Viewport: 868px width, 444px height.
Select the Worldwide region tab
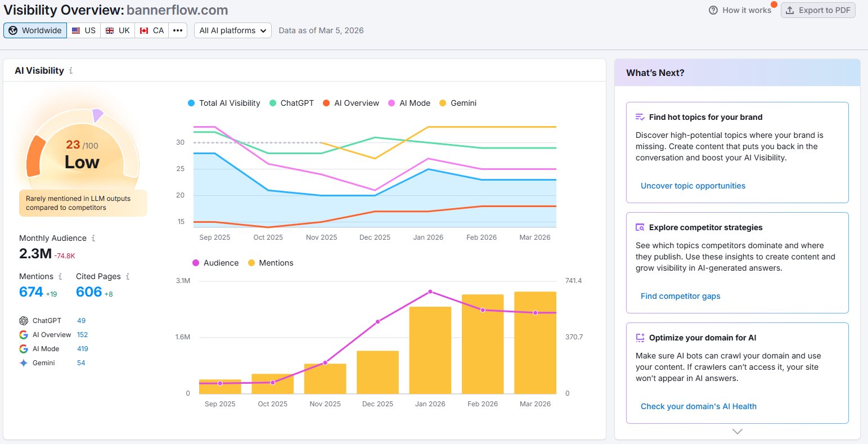pyautogui.click(x=35, y=30)
